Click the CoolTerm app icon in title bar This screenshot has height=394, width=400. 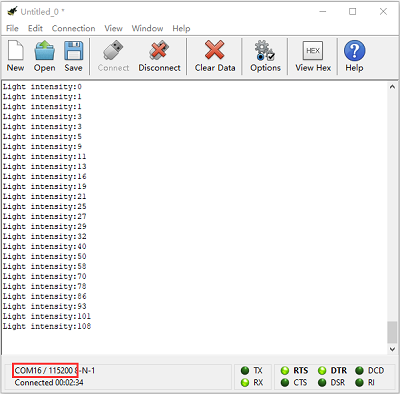coord(12,11)
